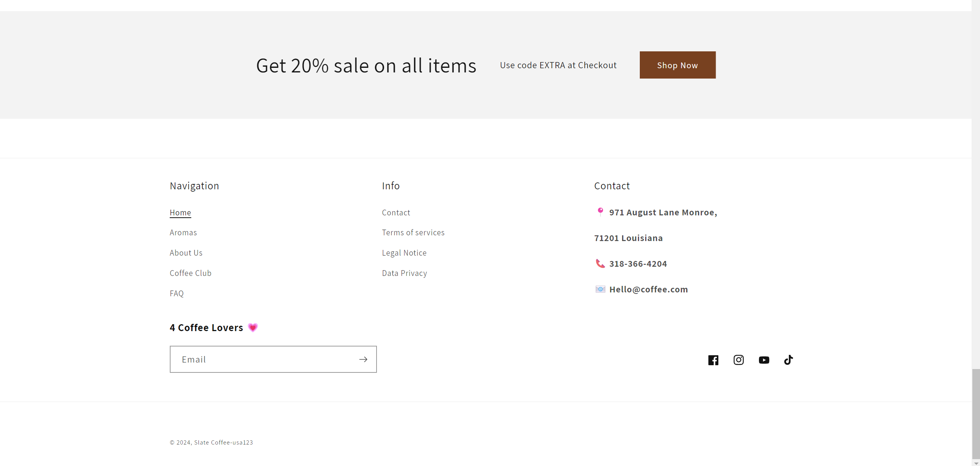Click the Shop Now button
Screen dimensions: 980x466
coord(677,65)
